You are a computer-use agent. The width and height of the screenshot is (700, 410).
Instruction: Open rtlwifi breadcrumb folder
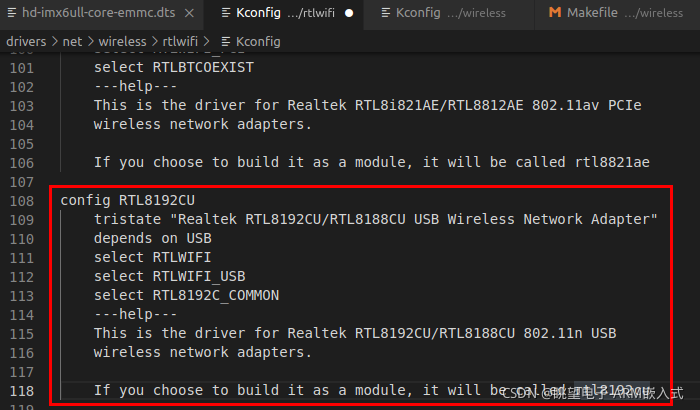tap(180, 42)
